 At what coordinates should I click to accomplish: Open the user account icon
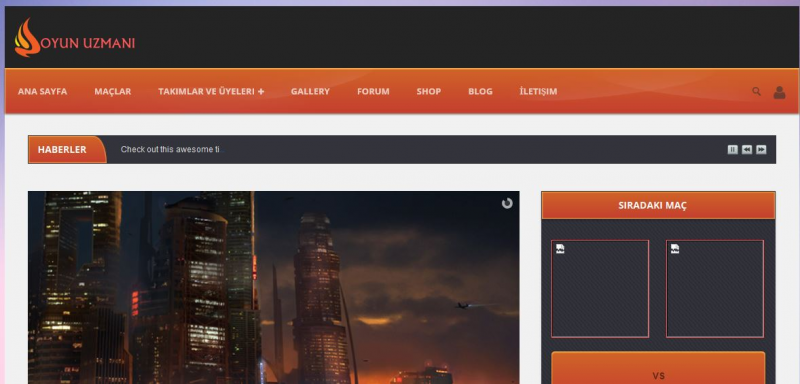coord(779,92)
